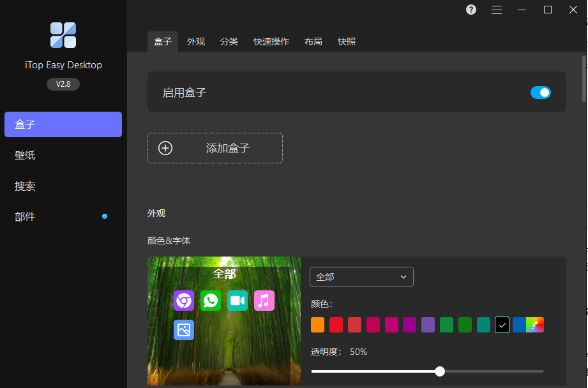Select the music icon in the box preview
The height and width of the screenshot is (388, 588).
(264, 300)
